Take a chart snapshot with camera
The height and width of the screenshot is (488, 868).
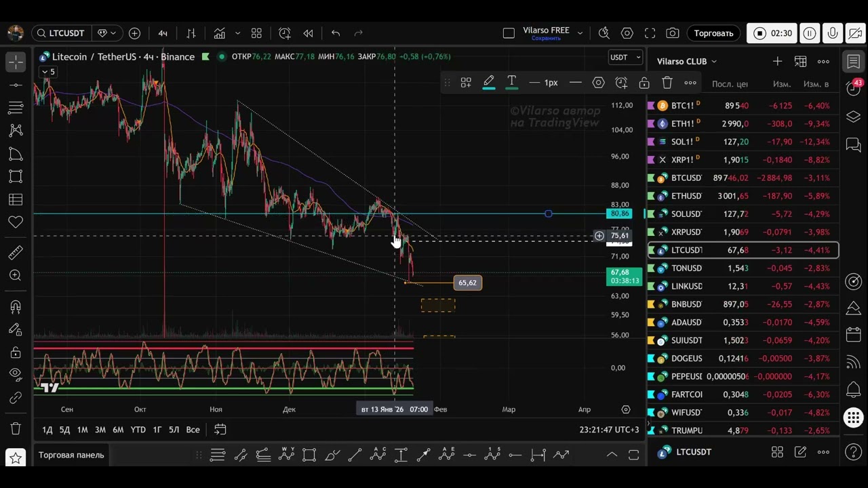coord(673,33)
